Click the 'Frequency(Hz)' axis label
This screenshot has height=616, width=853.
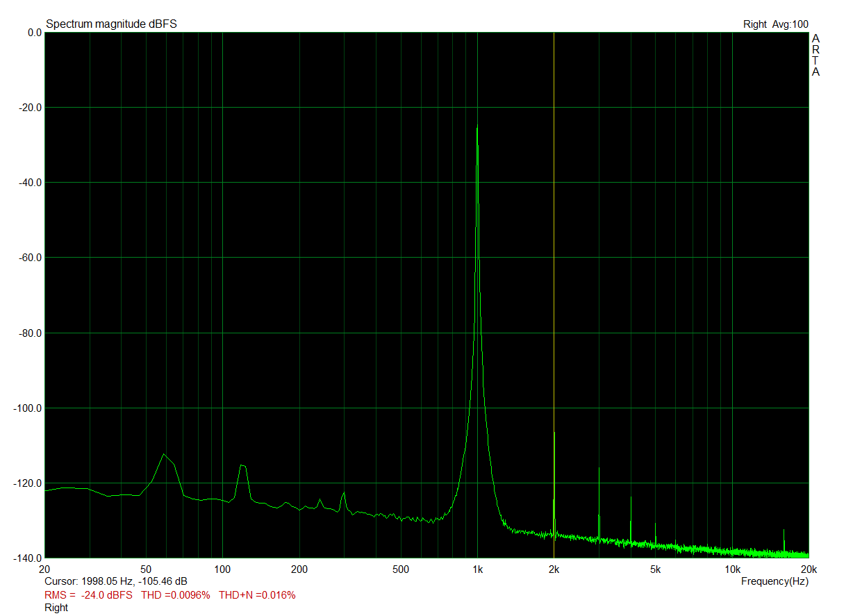[x=775, y=581]
